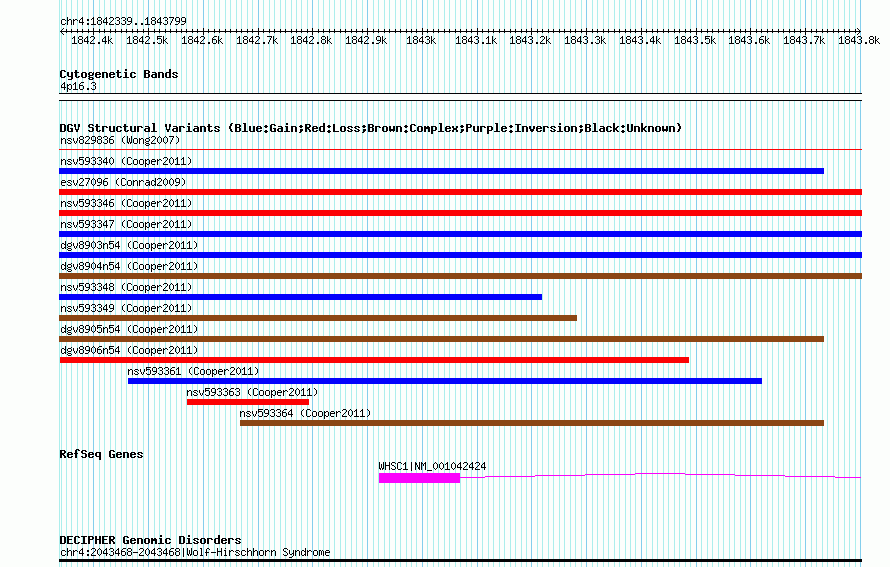Click the nsv593340 (Cooper2011) label
The height and width of the screenshot is (567, 890).
[x=126, y=162]
